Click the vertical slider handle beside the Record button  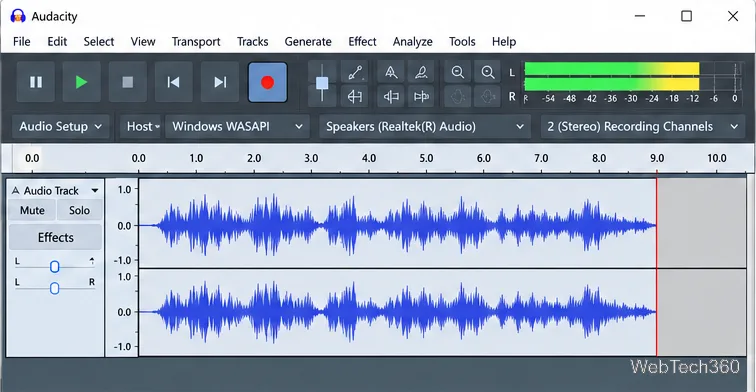click(322, 83)
